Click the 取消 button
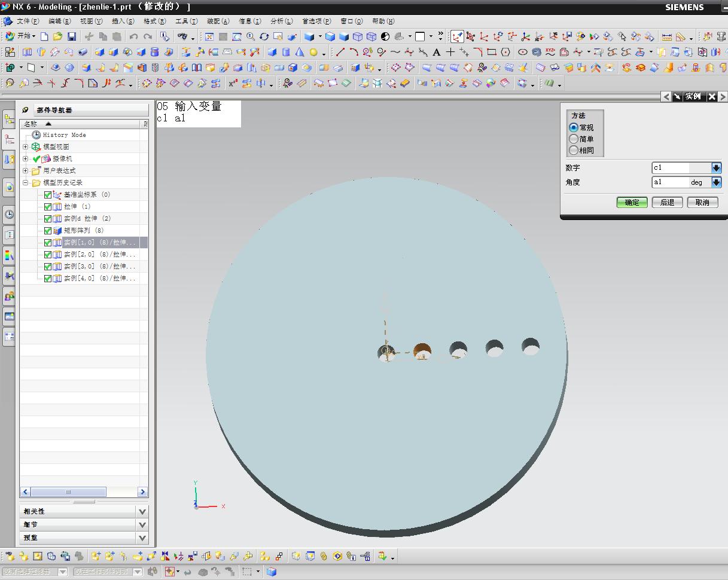Screen dimensions: 728x580 click(x=702, y=203)
